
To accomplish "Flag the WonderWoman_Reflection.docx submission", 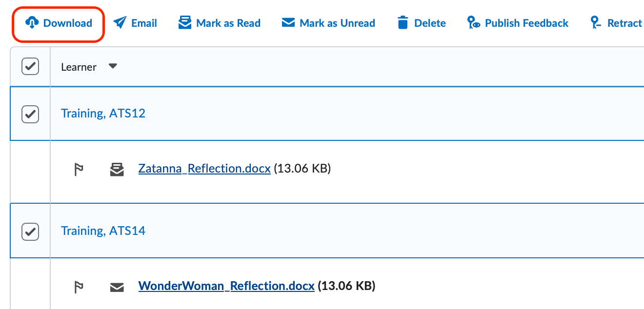I will click(78, 286).
